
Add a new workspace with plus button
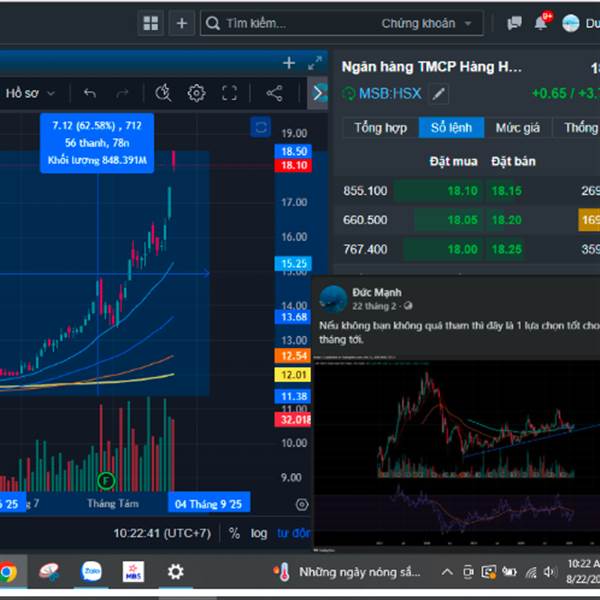[182, 23]
